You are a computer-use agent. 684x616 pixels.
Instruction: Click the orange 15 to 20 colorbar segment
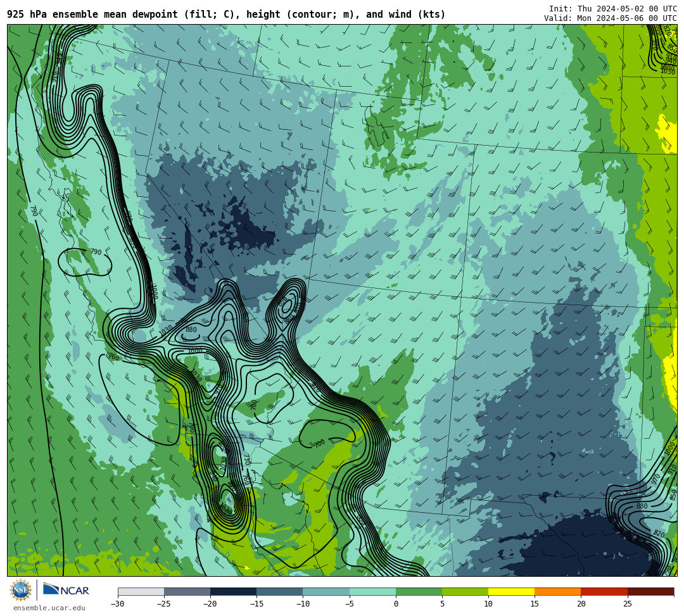[558, 591]
